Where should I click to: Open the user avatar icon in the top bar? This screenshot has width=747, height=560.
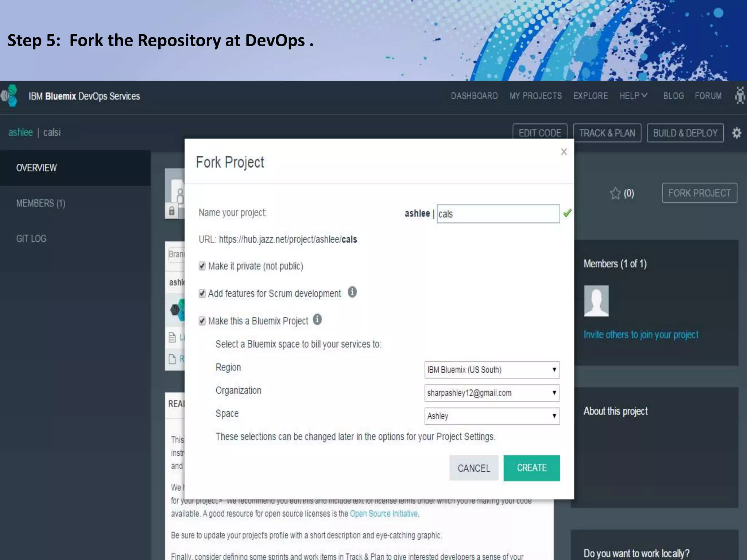pyautogui.click(x=740, y=96)
